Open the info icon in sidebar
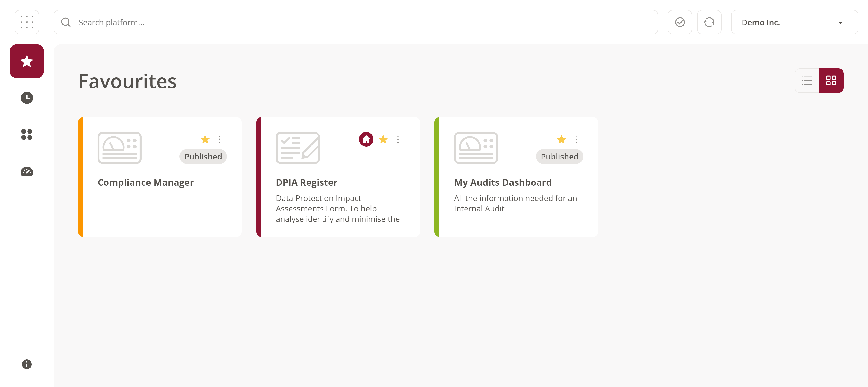Image resolution: width=868 pixels, height=387 pixels. point(27,364)
